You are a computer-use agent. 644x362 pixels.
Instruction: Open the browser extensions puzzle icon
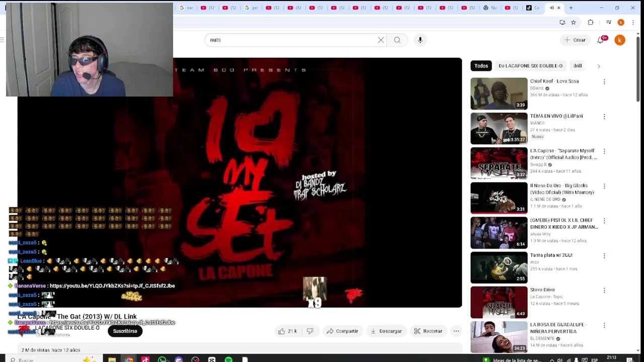click(x=591, y=22)
